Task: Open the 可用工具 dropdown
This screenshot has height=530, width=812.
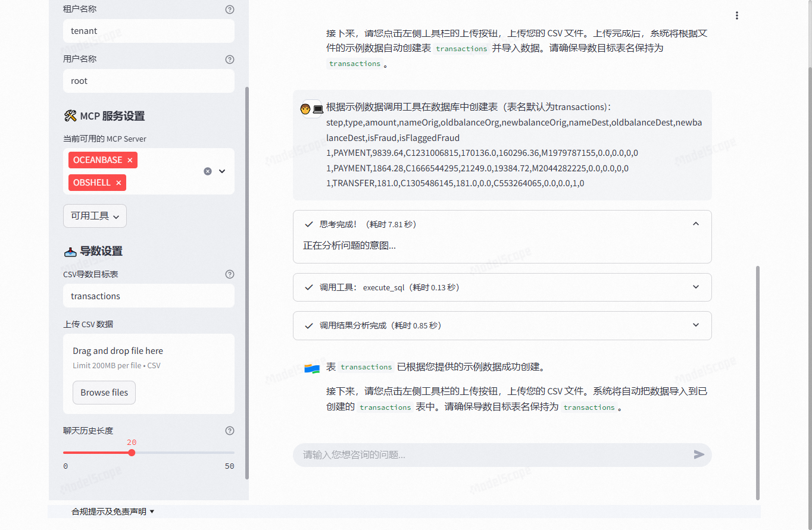Action: tap(95, 216)
